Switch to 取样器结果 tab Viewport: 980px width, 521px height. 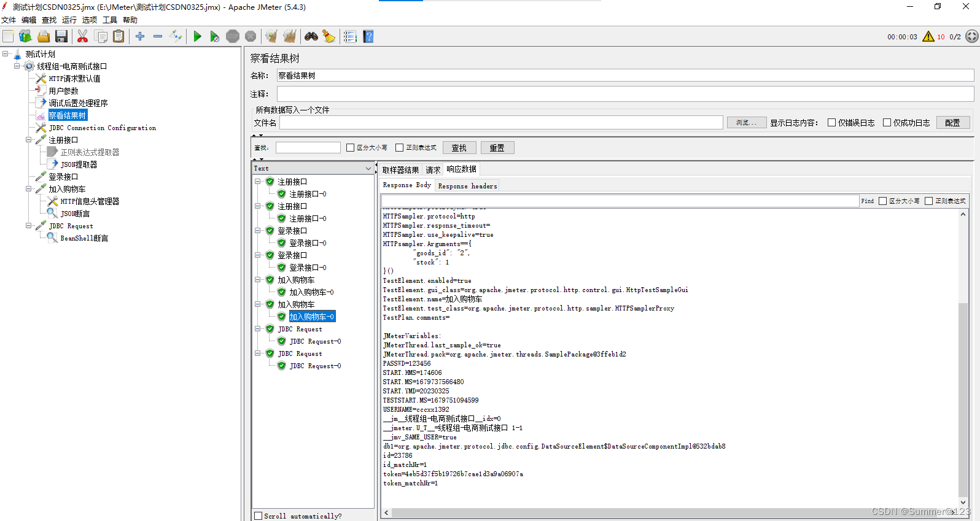401,170
